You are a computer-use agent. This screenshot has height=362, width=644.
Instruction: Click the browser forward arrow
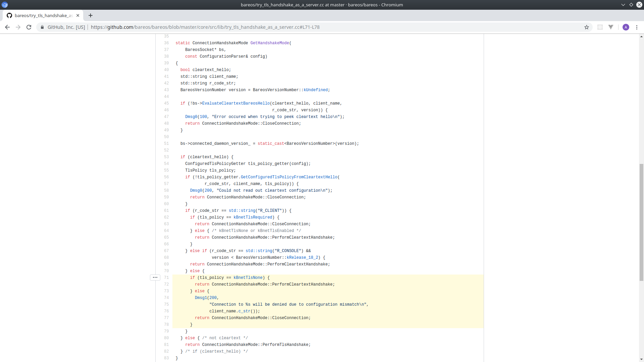point(18,27)
